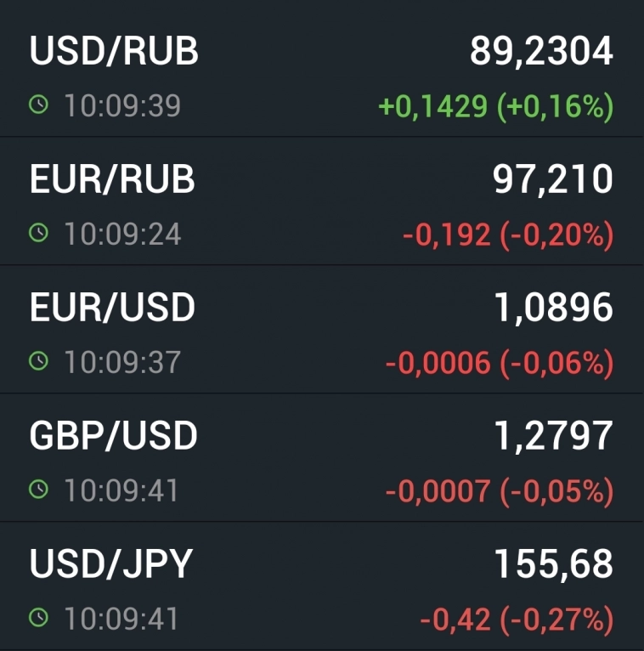Select the EUR/USD pair name
Viewport: 644px width, 651px height.
(112, 308)
